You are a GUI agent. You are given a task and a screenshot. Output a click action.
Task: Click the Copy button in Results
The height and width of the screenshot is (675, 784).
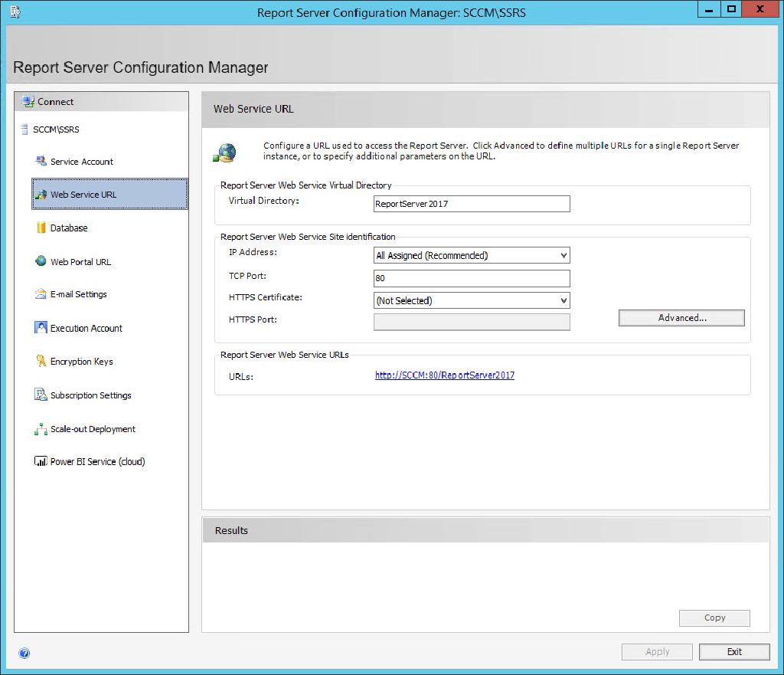[x=714, y=618]
